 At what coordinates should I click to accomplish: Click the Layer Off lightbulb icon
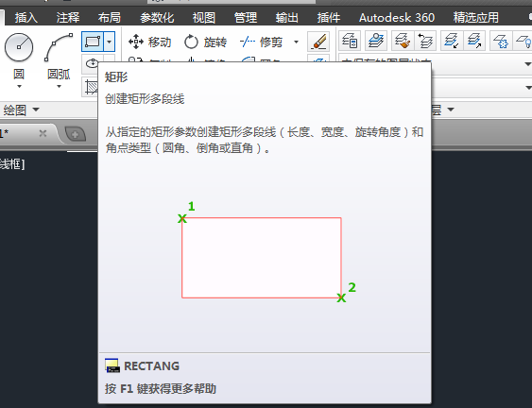tap(523, 41)
